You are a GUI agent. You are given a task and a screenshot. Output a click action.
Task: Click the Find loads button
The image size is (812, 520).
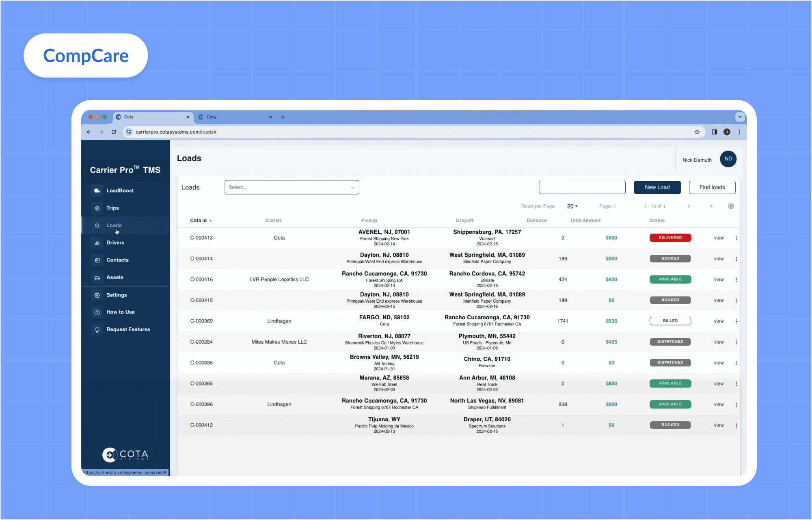pos(712,187)
